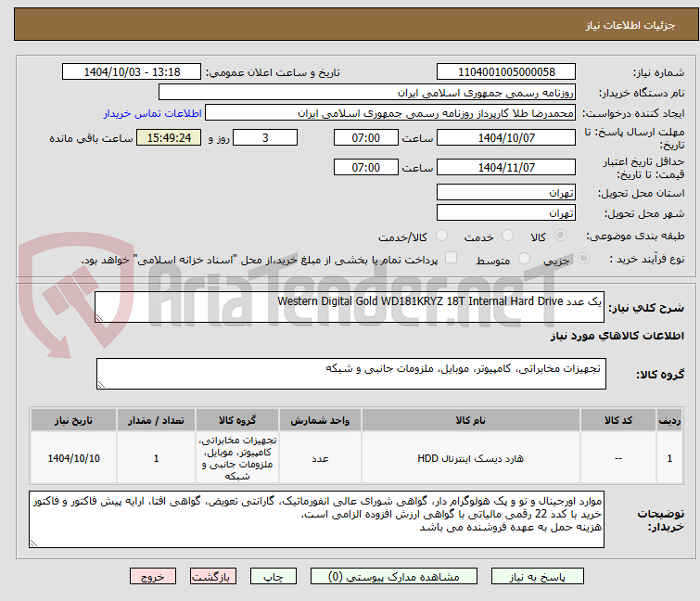
Task: Click buyer organization name field
Action: coord(367,93)
